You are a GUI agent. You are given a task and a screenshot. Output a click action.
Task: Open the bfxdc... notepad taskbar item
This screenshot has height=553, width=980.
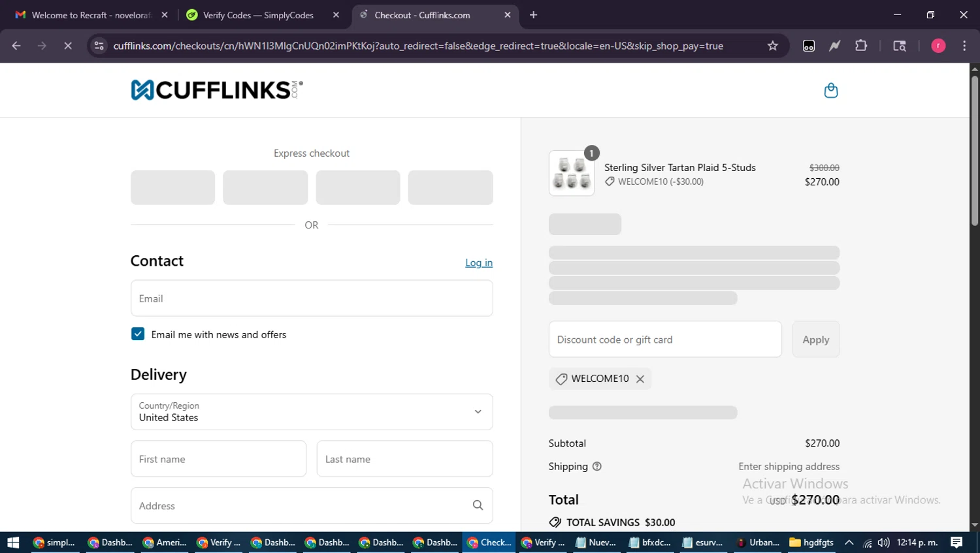click(650, 543)
